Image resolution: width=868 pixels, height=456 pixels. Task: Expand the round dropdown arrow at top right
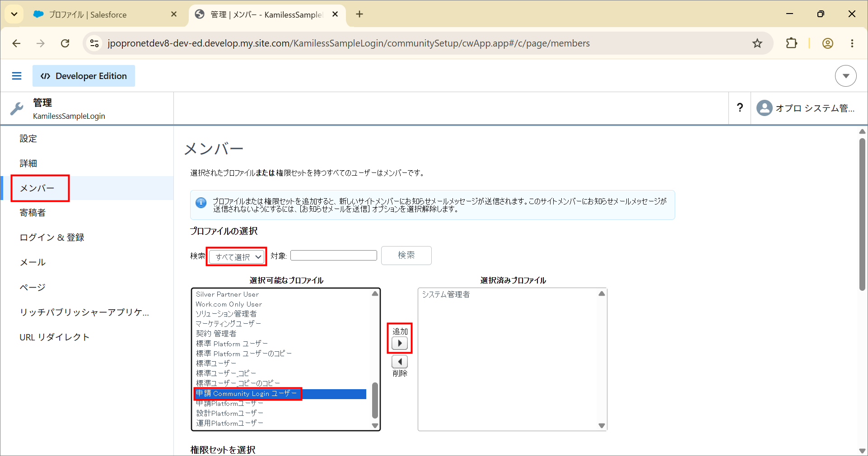pos(846,76)
